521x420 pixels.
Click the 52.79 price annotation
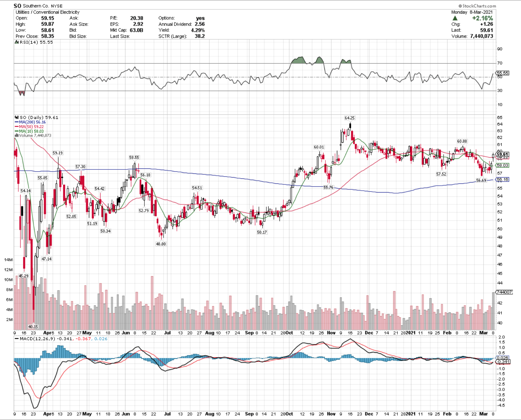pyautogui.click(x=144, y=211)
